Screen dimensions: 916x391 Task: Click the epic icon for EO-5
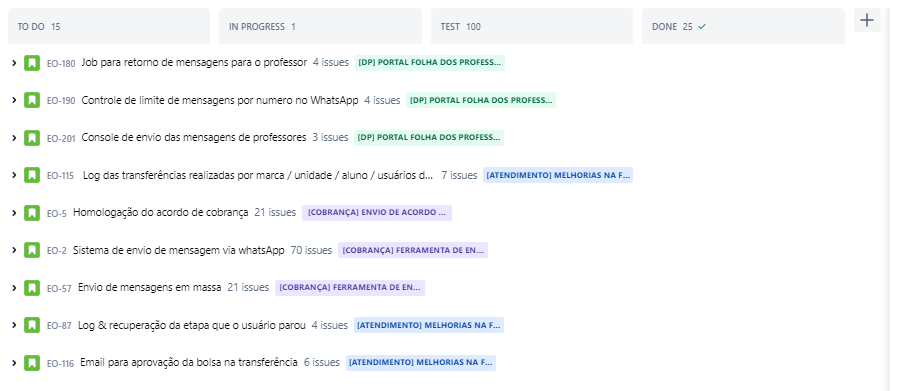pyautogui.click(x=32, y=213)
